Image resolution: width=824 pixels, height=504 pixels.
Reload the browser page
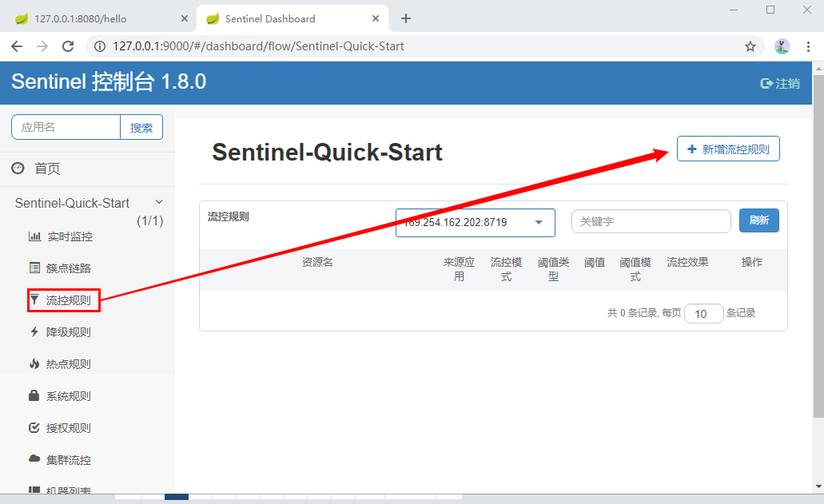68,46
